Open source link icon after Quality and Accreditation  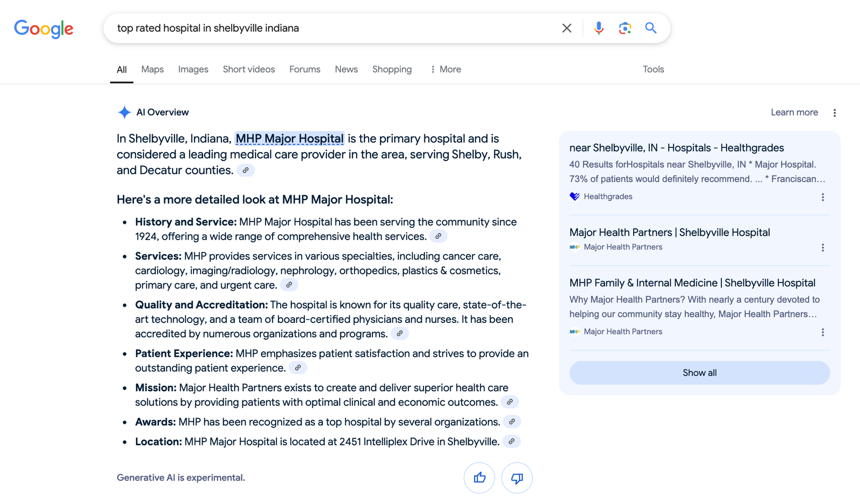coord(399,334)
